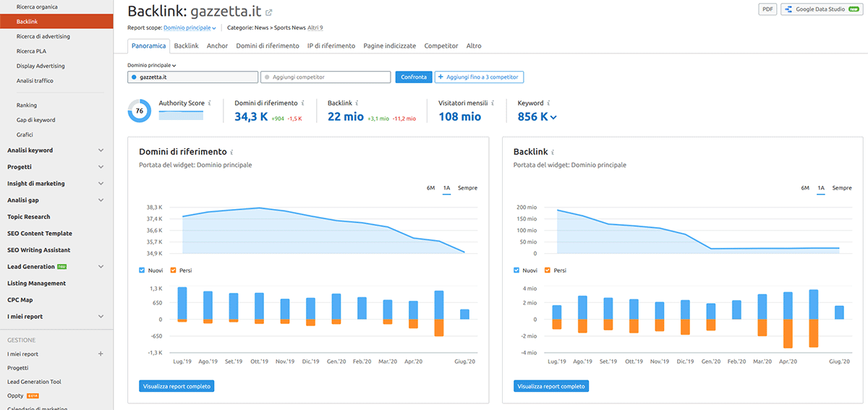Switch to IP di riferimento tab
Viewport: 868px width, 410px height.
pos(331,46)
